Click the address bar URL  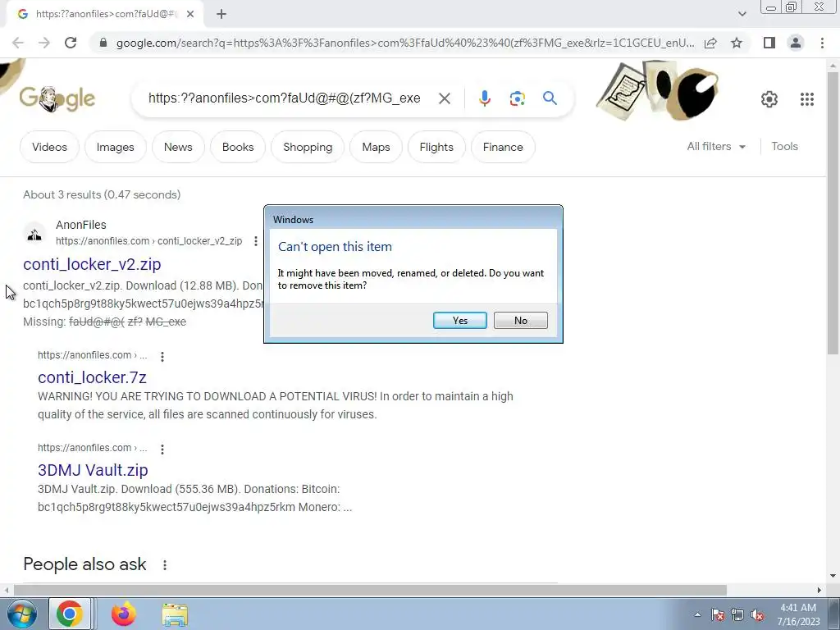(405, 43)
